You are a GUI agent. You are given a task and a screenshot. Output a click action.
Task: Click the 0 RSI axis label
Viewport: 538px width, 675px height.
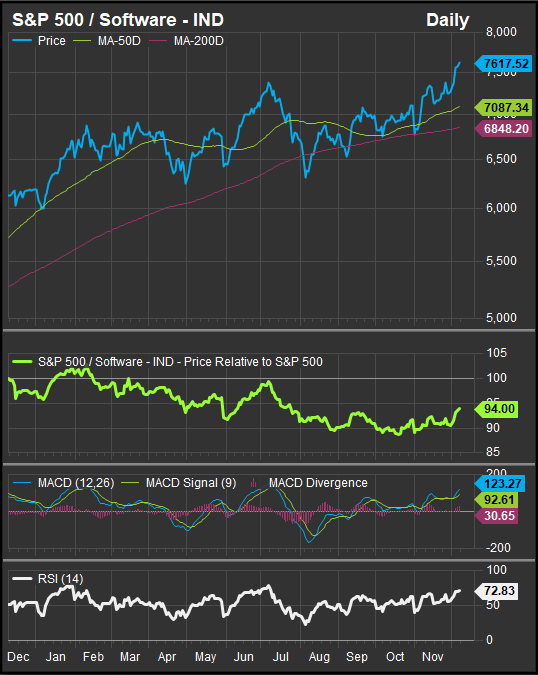click(489, 640)
